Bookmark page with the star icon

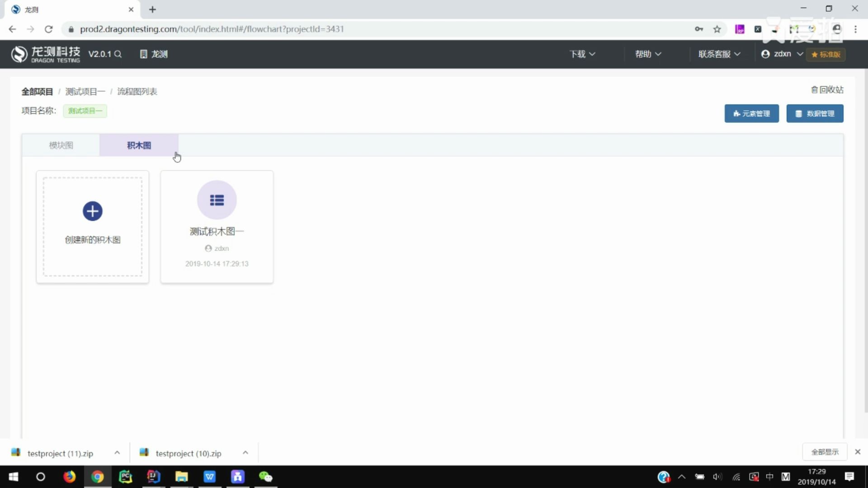[717, 29]
